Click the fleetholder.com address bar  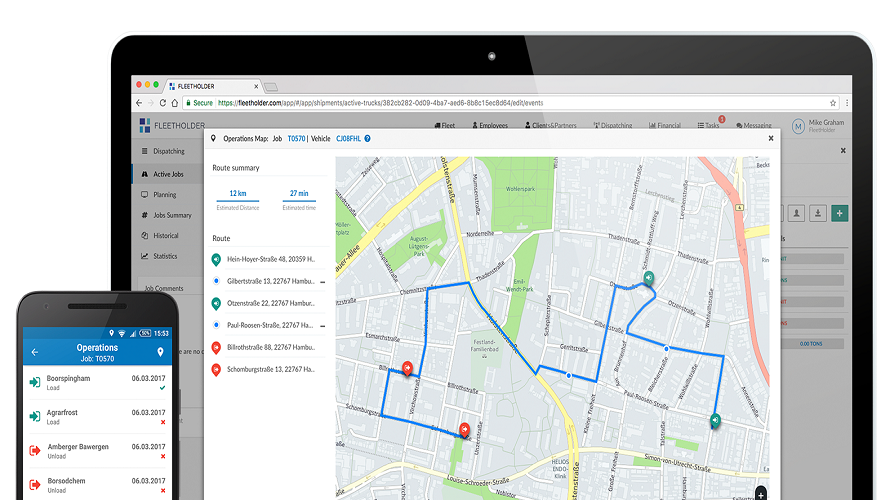[x=511, y=103]
